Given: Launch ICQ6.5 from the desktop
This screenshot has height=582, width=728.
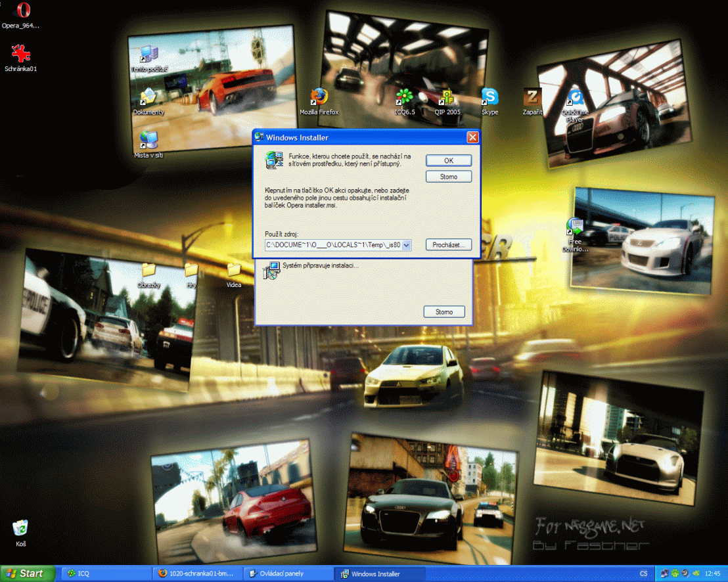Looking at the screenshot, I should (404, 97).
